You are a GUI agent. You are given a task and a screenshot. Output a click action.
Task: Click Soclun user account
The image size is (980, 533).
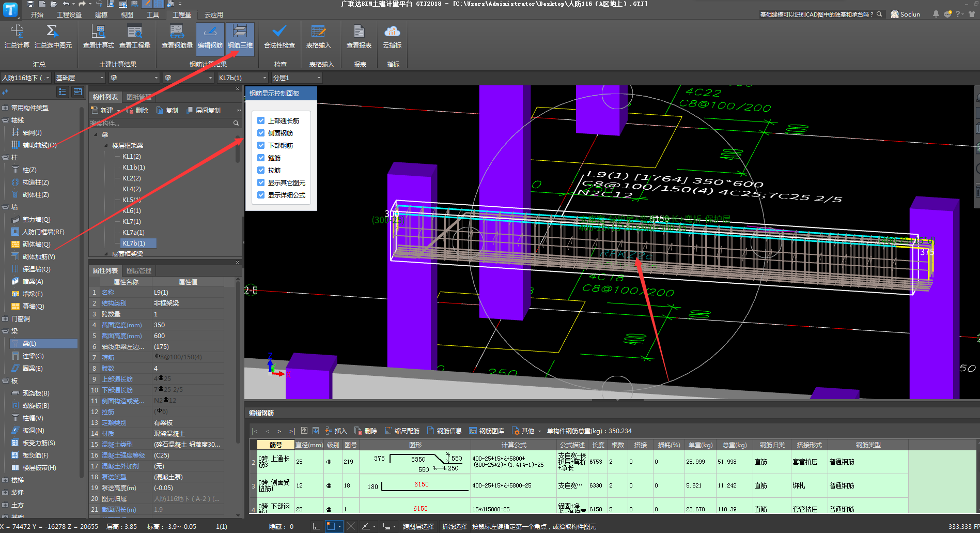point(906,14)
